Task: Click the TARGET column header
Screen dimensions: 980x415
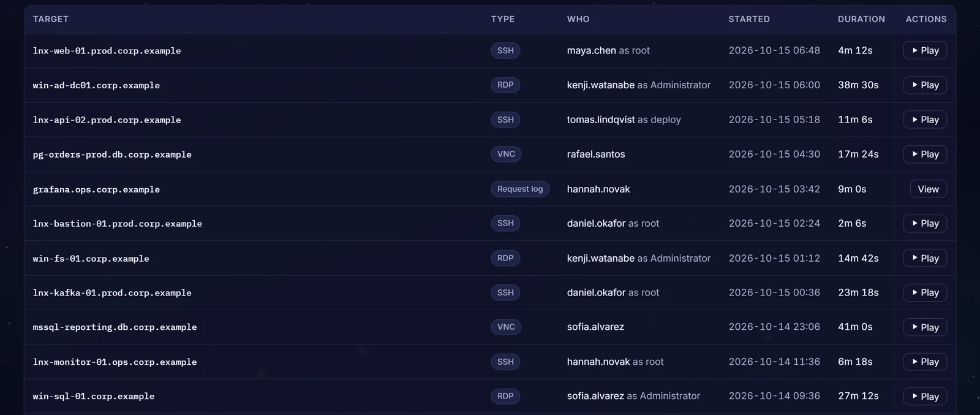Action: [x=51, y=19]
